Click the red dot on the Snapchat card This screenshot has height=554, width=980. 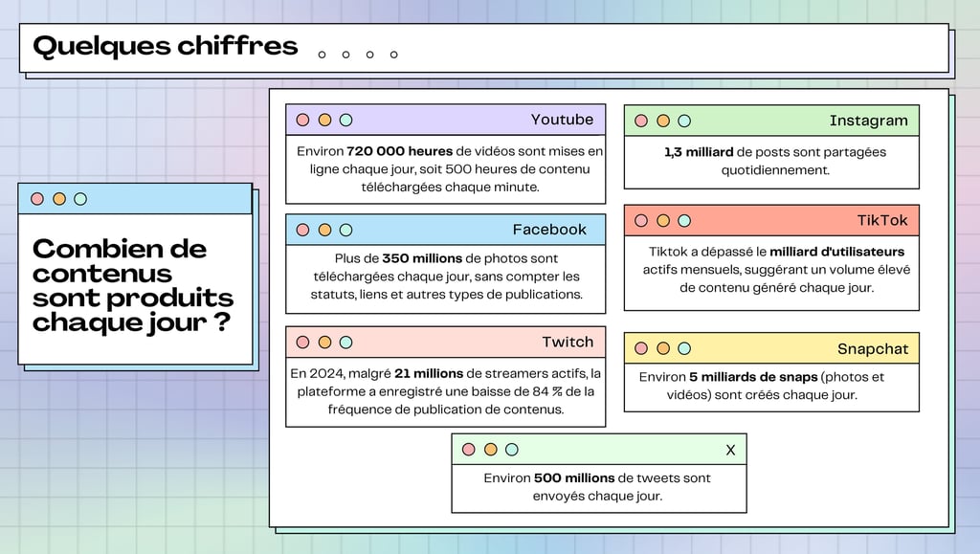pyautogui.click(x=641, y=348)
